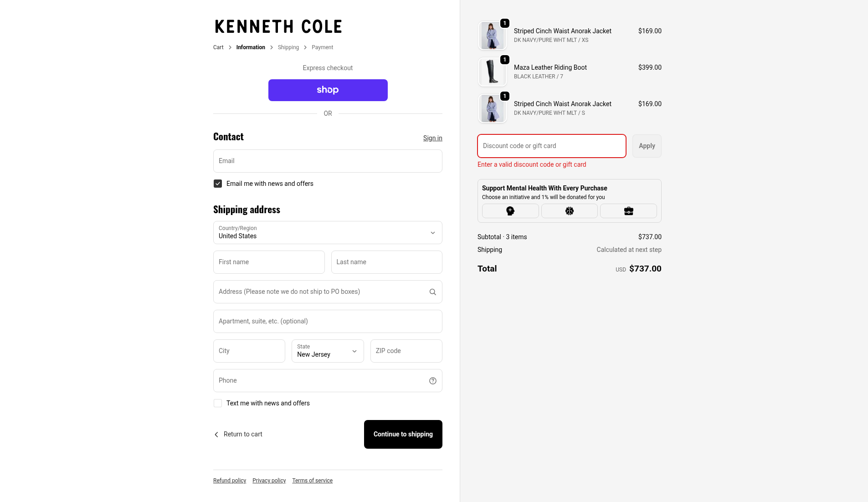Enable Text me with news and offers
This screenshot has width=868, height=502.
[x=218, y=403]
